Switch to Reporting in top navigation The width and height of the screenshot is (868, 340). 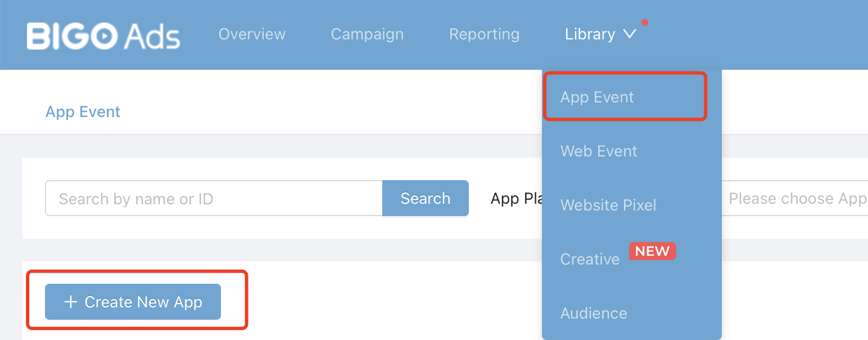point(484,34)
